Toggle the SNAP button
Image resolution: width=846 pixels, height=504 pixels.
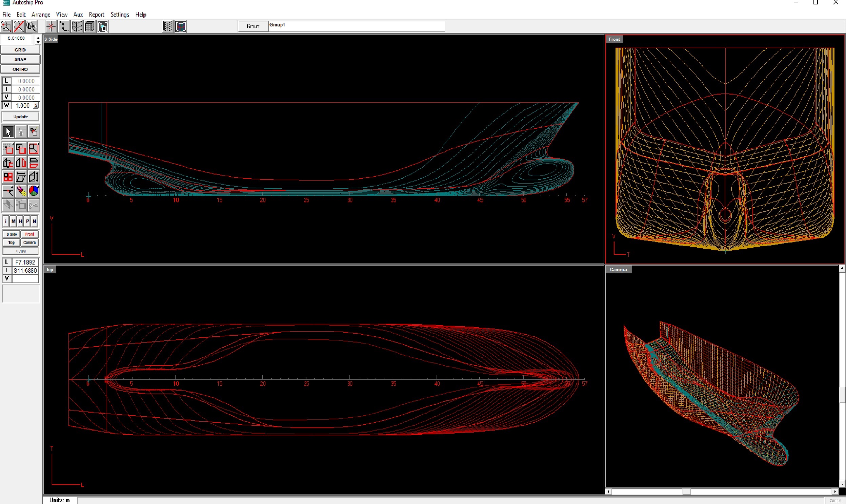click(x=20, y=59)
